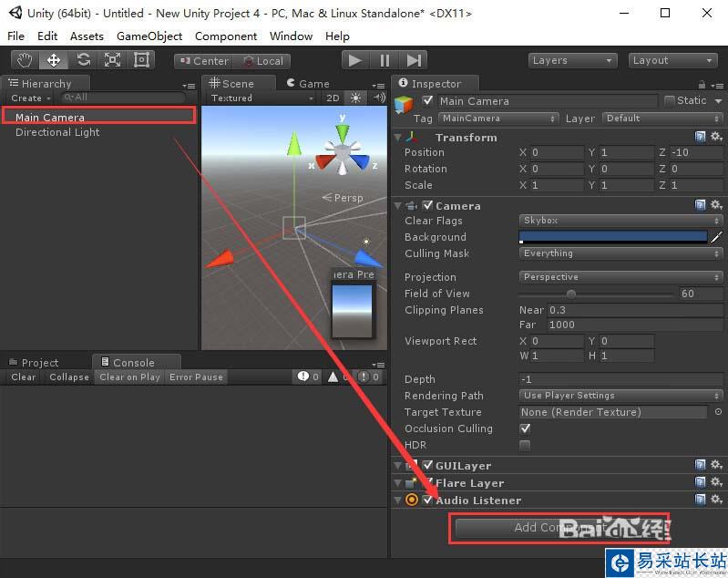Image resolution: width=728 pixels, height=578 pixels.
Task: Open the Layer Default dropdown
Action: pos(662,119)
